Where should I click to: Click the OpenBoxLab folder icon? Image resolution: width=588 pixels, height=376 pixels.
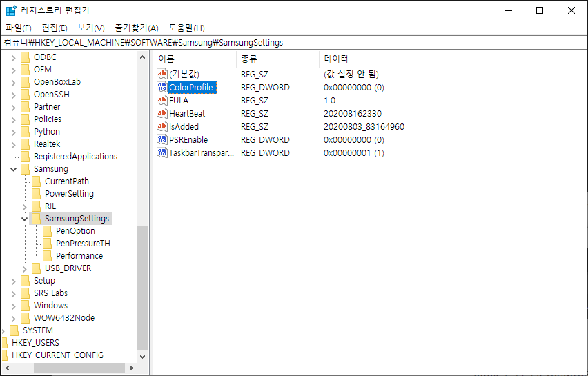(x=25, y=81)
